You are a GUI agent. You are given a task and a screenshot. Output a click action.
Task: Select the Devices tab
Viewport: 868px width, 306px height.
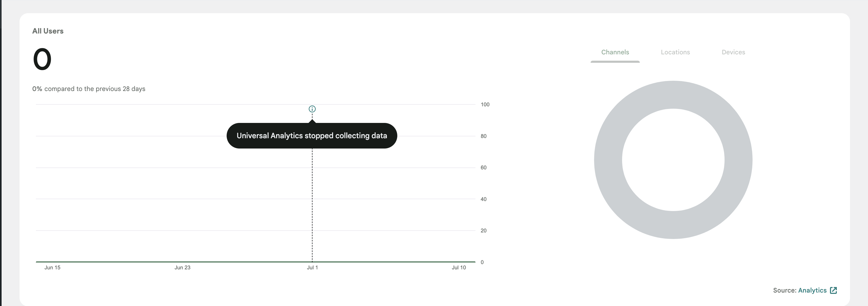733,52
